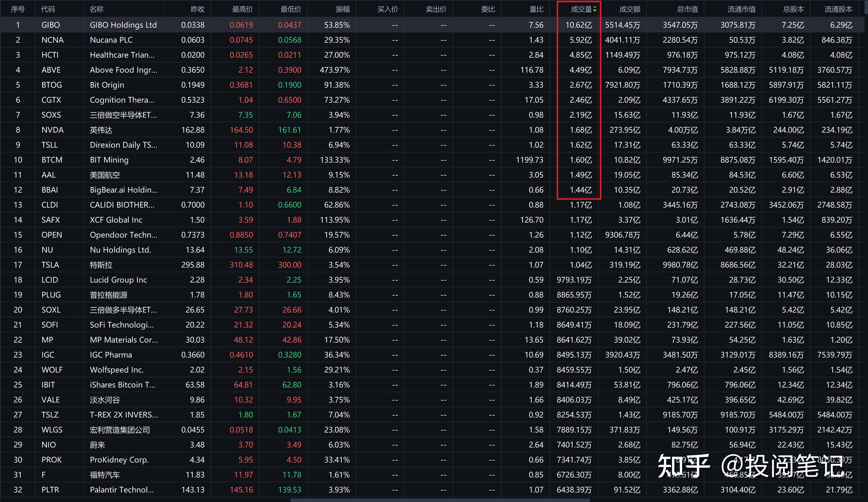This screenshot has height=502, width=868.
Task: Click the sort arrow on 成交量 header
Action: 595,9
